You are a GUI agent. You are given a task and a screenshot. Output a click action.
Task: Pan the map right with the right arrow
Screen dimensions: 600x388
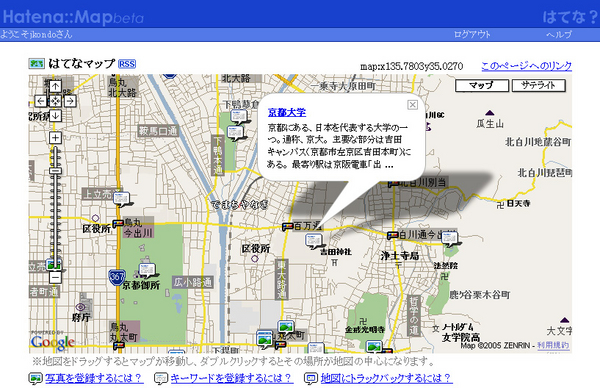(70, 101)
